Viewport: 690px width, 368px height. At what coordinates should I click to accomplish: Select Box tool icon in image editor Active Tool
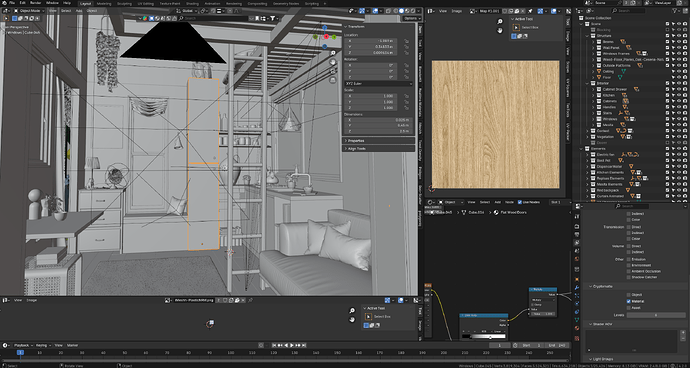click(x=517, y=27)
